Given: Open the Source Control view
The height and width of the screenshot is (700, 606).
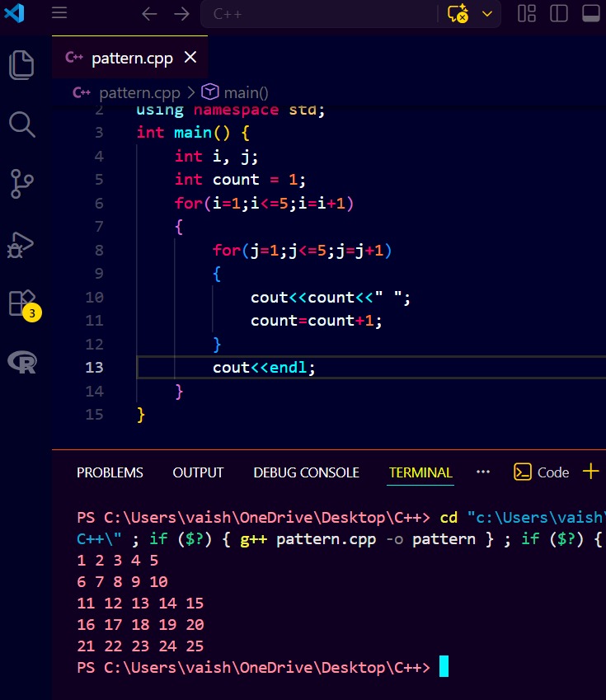Looking at the screenshot, I should coord(21,184).
